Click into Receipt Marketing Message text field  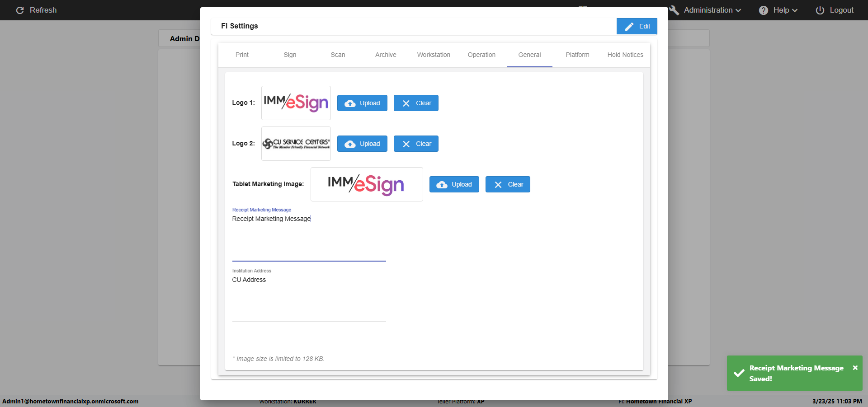coord(309,237)
